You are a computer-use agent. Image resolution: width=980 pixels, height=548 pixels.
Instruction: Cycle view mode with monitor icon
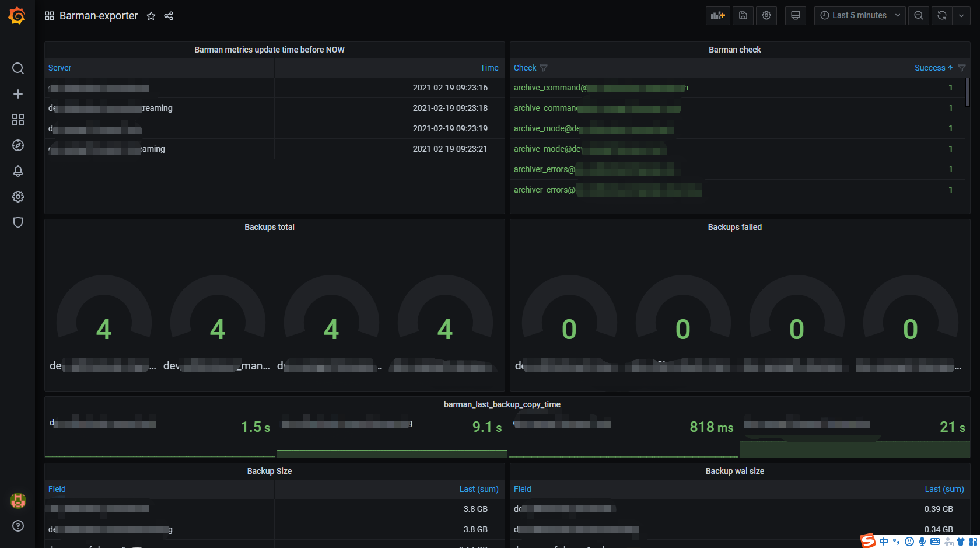[795, 16]
